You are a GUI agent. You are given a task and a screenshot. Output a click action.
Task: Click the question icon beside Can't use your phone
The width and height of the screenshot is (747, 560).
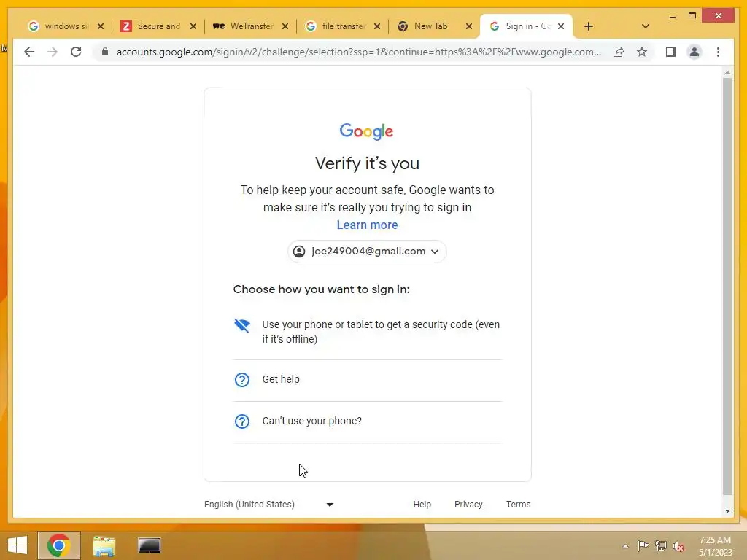(x=242, y=421)
